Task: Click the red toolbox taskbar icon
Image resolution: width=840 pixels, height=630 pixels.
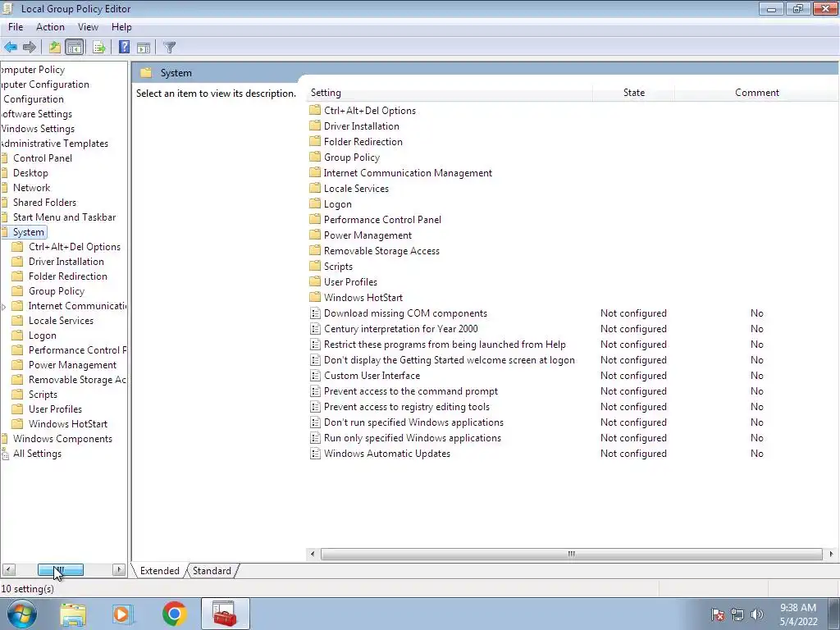Action: click(225, 614)
